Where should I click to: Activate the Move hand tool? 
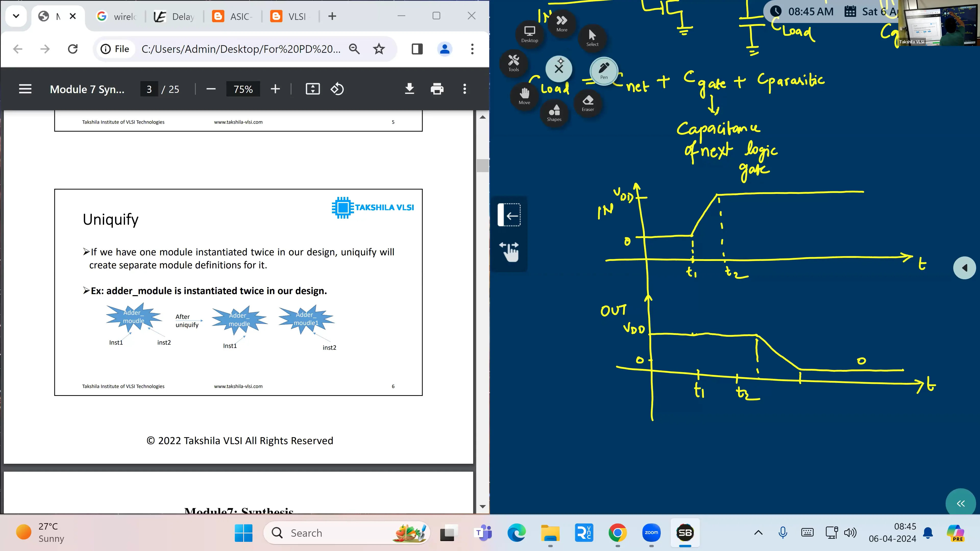524,96
